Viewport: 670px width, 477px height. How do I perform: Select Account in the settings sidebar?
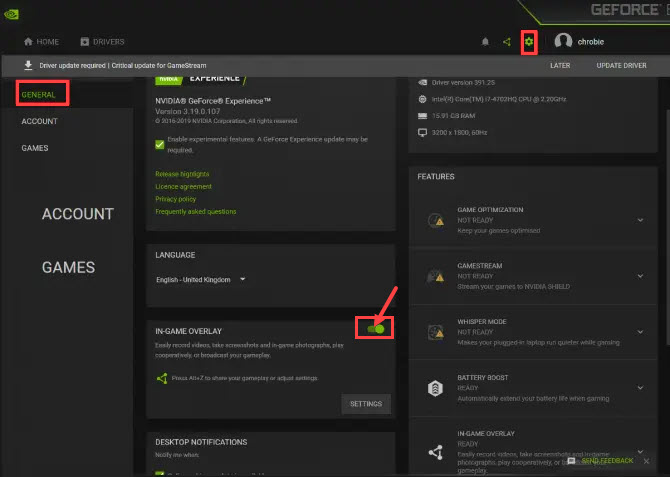coord(39,121)
